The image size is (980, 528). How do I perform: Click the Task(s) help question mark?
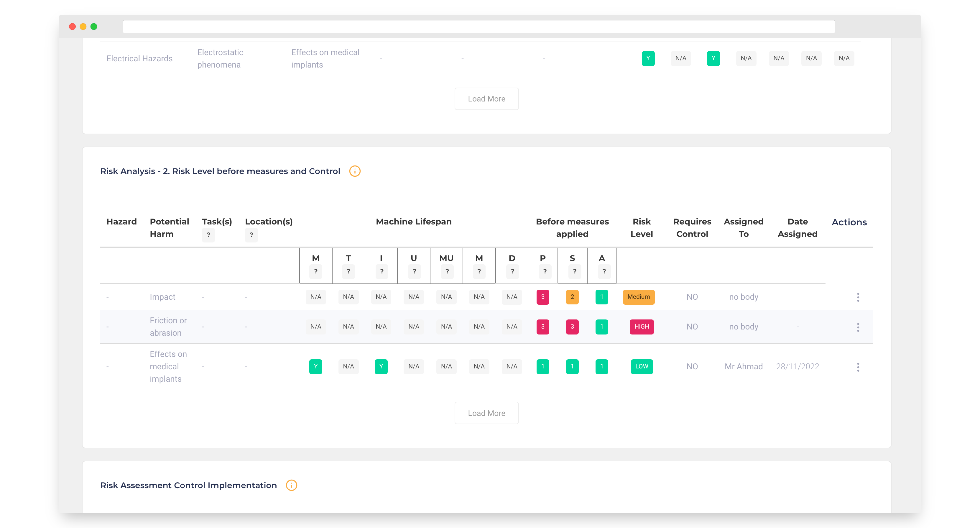pyautogui.click(x=208, y=235)
